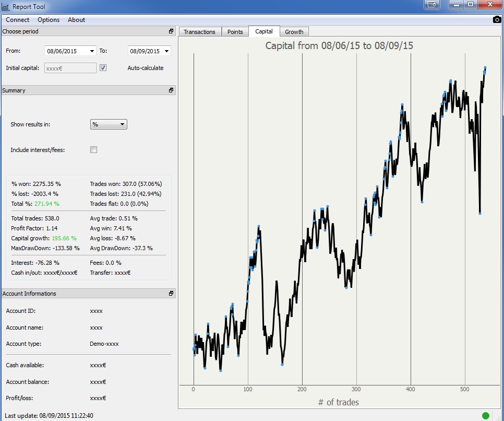The height and width of the screenshot is (421, 504).
Task: Open the About menu
Action: pyautogui.click(x=76, y=20)
